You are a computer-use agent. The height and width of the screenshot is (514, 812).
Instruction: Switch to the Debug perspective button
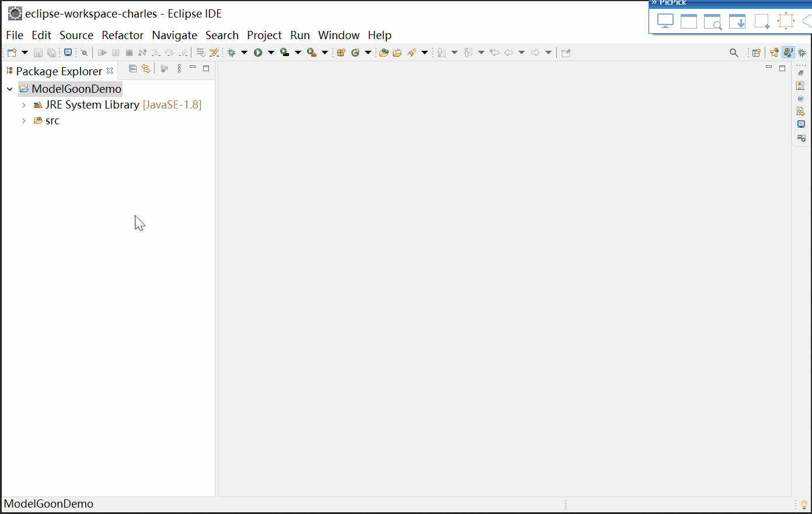point(802,53)
